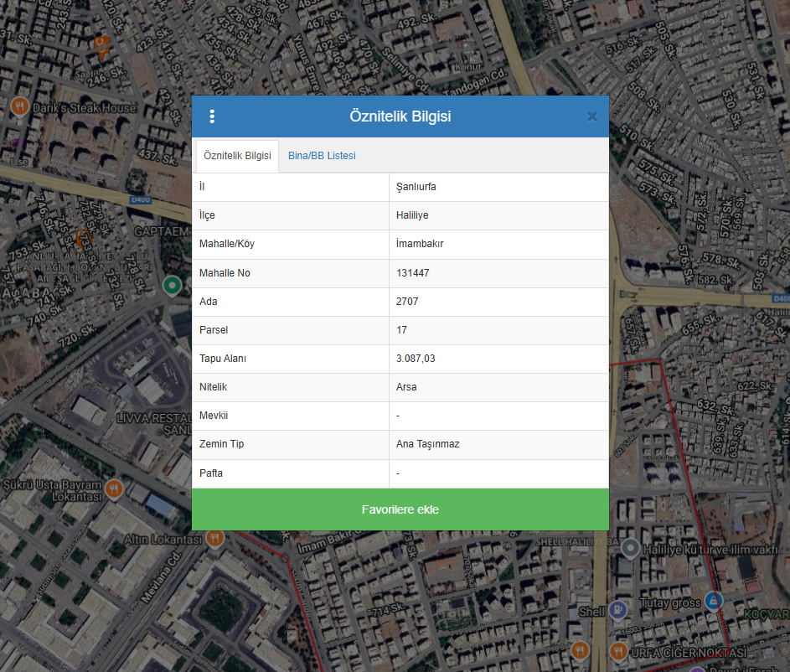790x672 pixels.
Task: Click the Şanlıurfa province value cell
Action: (x=416, y=187)
